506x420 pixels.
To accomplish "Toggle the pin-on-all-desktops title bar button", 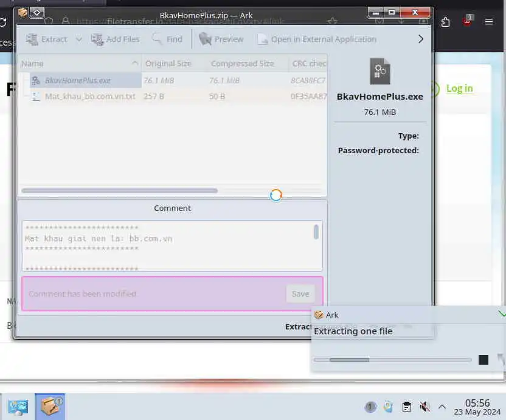I will coord(36,13).
